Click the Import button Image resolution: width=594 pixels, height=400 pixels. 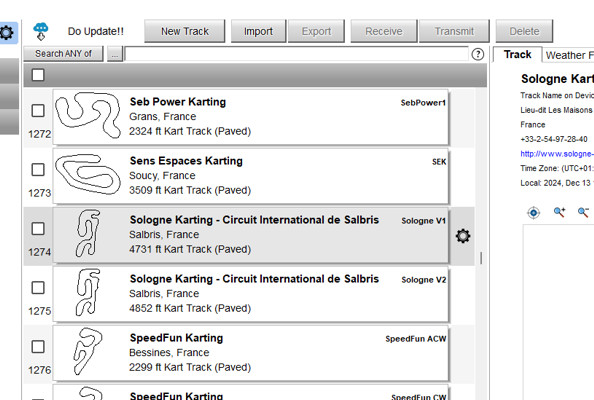[x=258, y=31]
